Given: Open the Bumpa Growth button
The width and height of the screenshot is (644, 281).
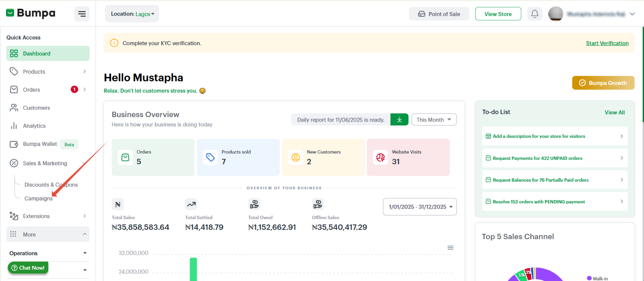Looking at the screenshot, I should (x=603, y=83).
